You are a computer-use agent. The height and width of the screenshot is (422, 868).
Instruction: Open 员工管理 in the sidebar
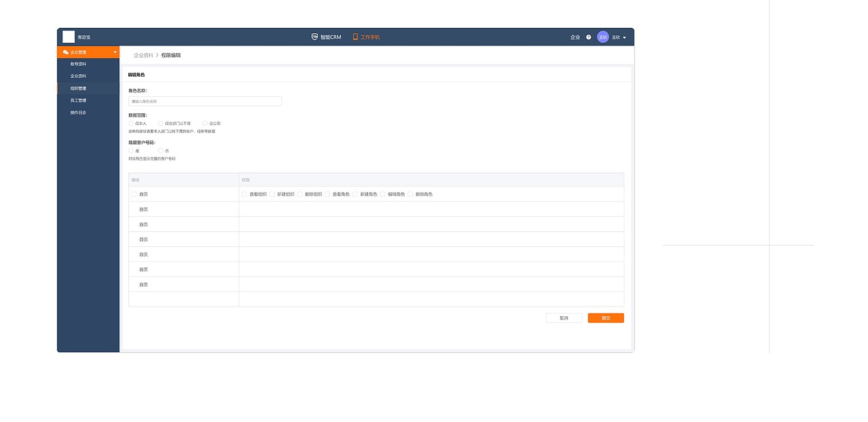coord(88,100)
